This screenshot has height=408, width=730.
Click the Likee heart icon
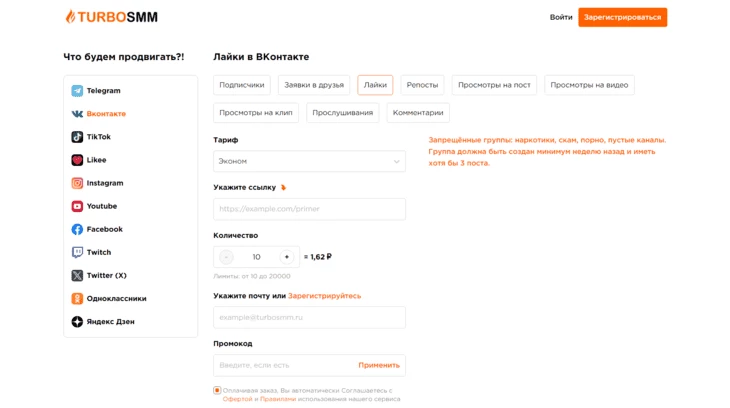[x=77, y=160]
